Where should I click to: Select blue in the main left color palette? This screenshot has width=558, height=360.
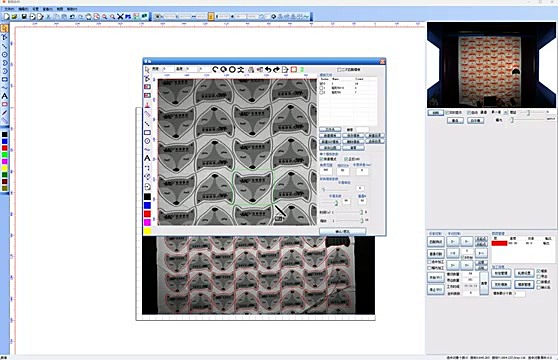click(x=4, y=141)
